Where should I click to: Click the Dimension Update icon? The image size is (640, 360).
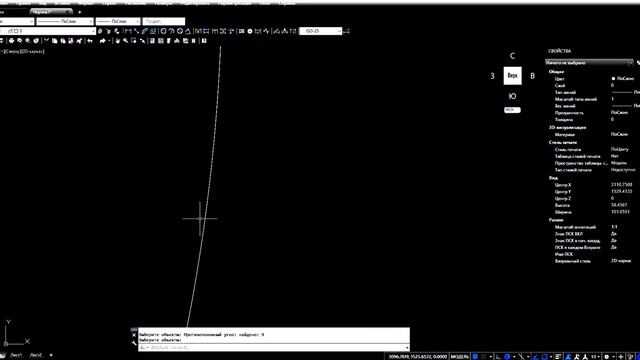coord(293,31)
